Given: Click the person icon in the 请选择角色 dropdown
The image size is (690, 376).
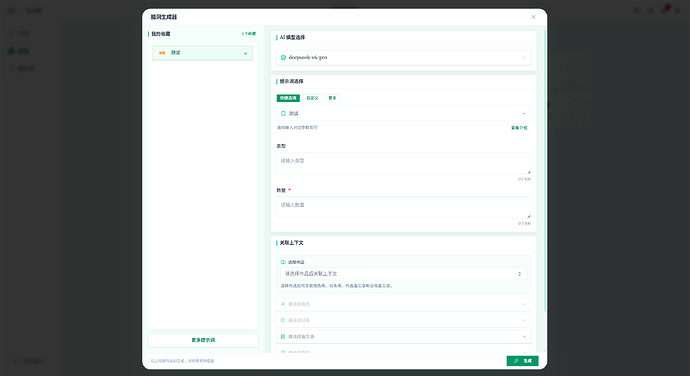Looking at the screenshot, I should pyautogui.click(x=283, y=304).
